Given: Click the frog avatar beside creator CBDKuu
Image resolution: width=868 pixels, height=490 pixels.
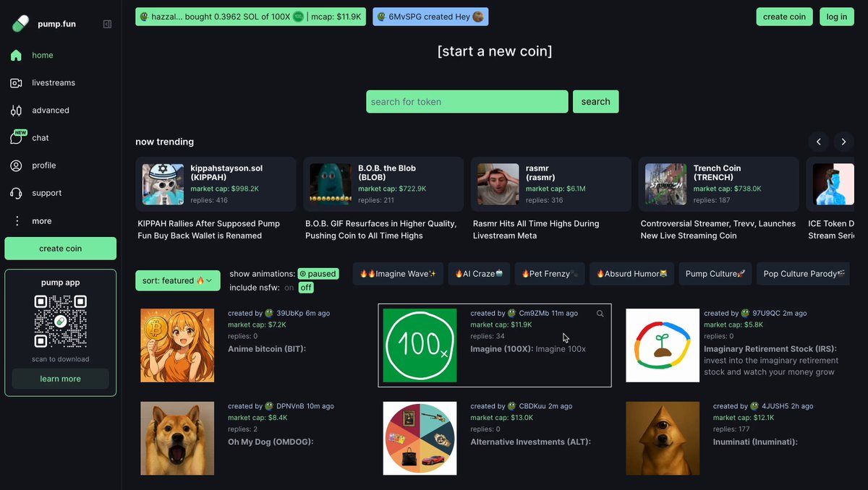Looking at the screenshot, I should (512, 406).
